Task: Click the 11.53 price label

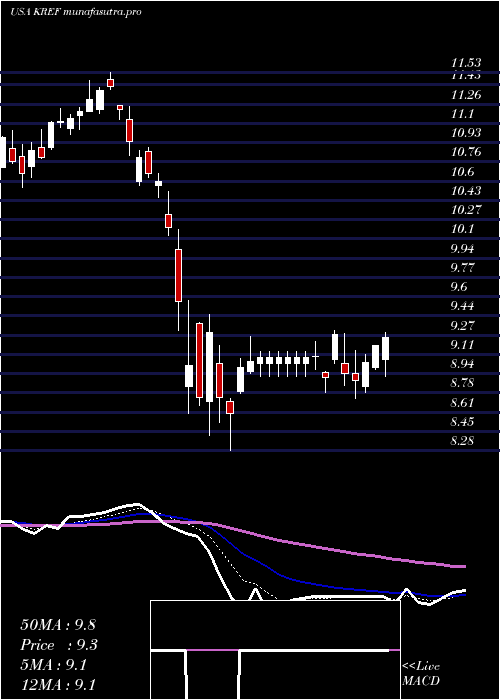Action: [466, 64]
